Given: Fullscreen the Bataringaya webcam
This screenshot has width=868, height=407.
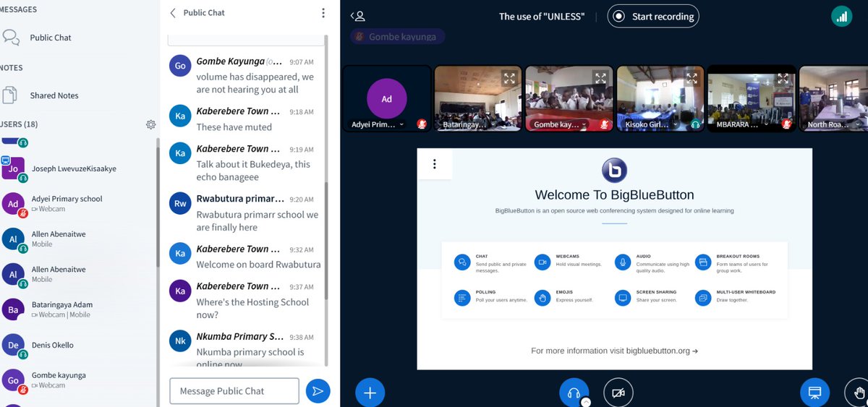Looking at the screenshot, I should point(509,78).
